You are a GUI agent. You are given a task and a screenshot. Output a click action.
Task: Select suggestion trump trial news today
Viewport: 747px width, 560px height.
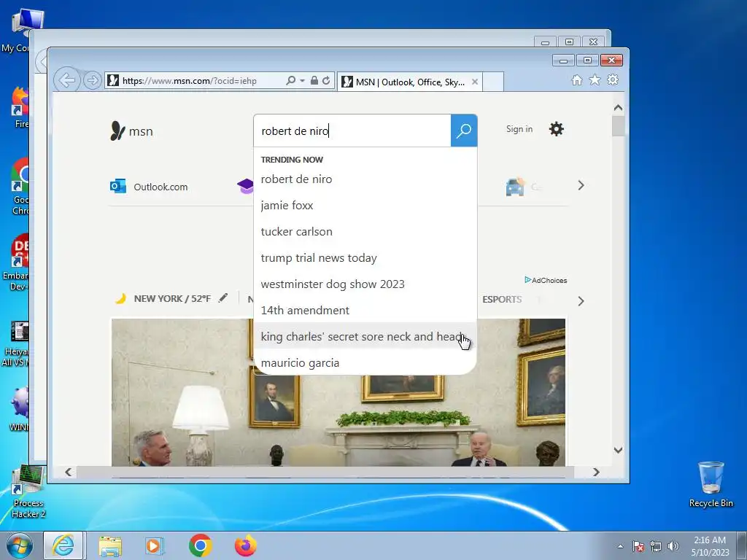(x=365, y=257)
